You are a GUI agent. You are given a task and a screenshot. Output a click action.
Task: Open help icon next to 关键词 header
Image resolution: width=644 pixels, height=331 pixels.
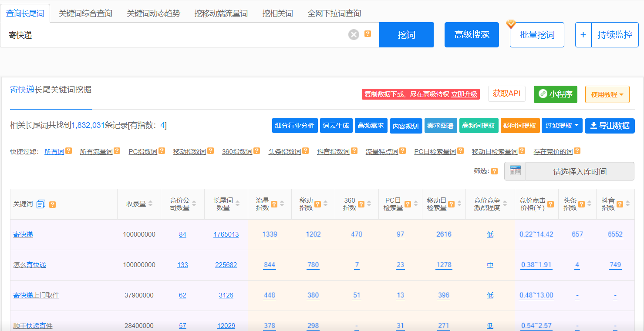pos(52,204)
